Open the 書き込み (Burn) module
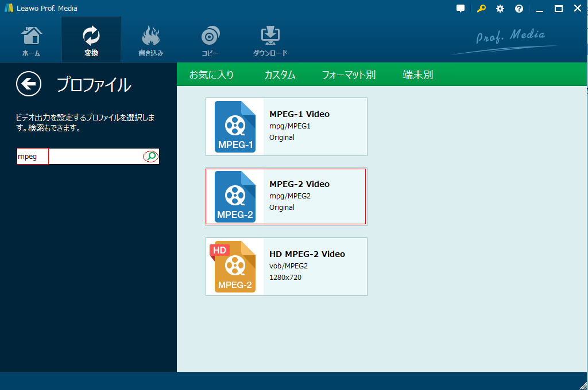 click(151, 41)
